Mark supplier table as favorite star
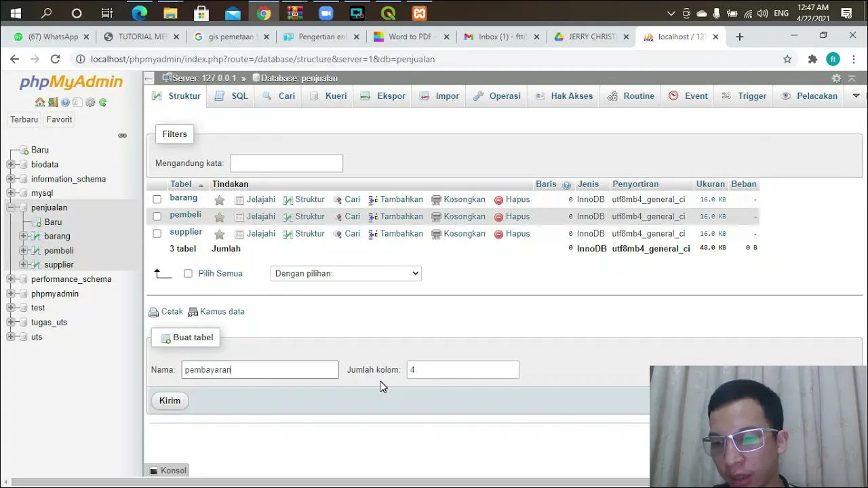Screen dimensions: 868x488 [x=219, y=234]
